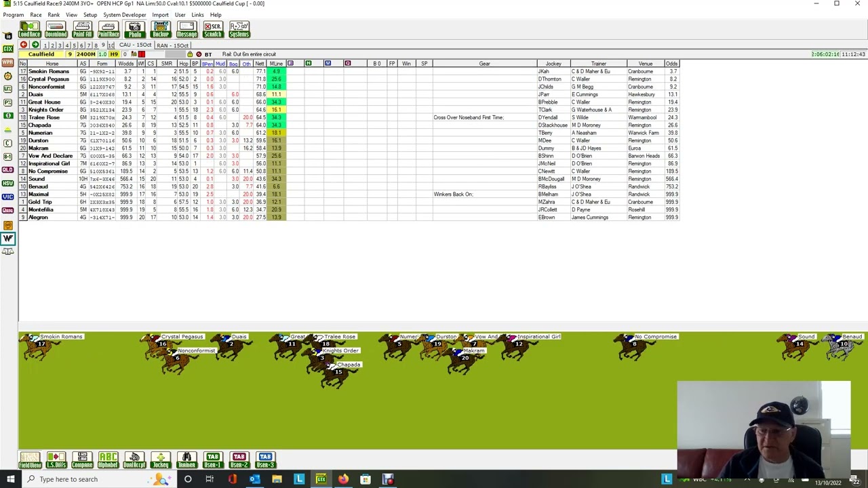Screen dimensions: 868x488
Task: Click the green N column header marker
Action: [308, 63]
